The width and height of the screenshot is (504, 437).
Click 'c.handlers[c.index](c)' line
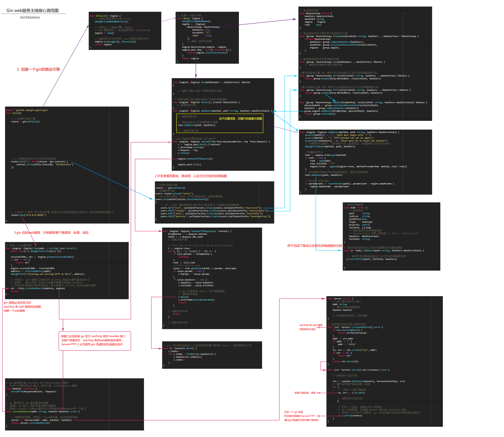[x=188, y=357]
